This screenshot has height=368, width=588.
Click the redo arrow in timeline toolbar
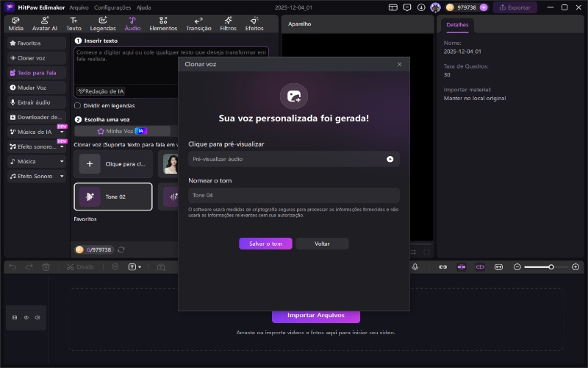[29, 267]
